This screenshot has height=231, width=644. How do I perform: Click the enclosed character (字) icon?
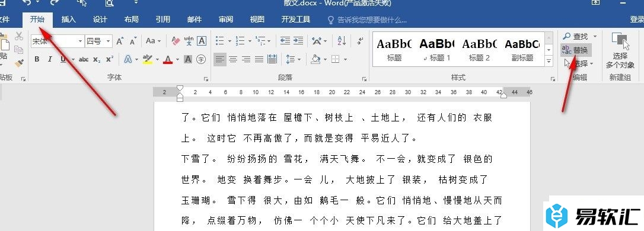[201, 59]
